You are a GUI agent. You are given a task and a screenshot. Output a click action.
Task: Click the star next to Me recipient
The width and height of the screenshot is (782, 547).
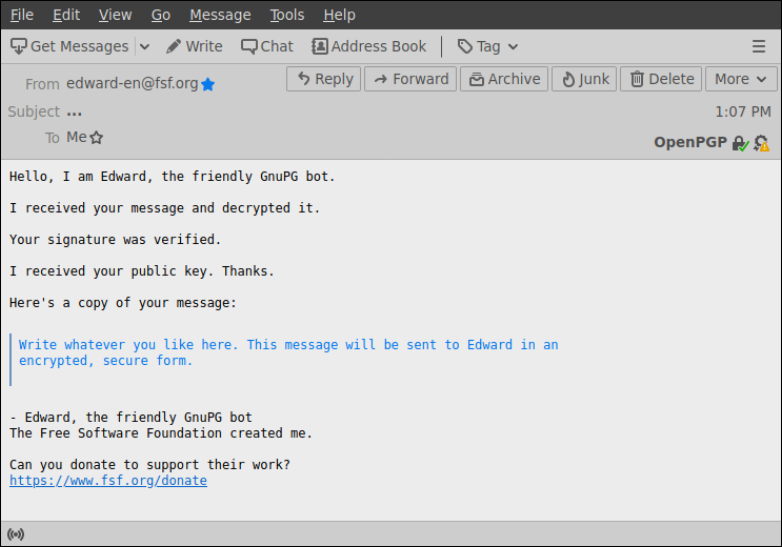coord(96,137)
